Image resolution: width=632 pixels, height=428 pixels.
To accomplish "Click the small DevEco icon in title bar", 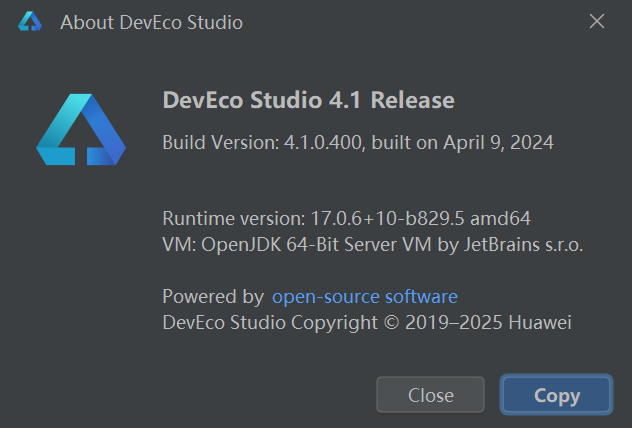I will click(x=30, y=21).
